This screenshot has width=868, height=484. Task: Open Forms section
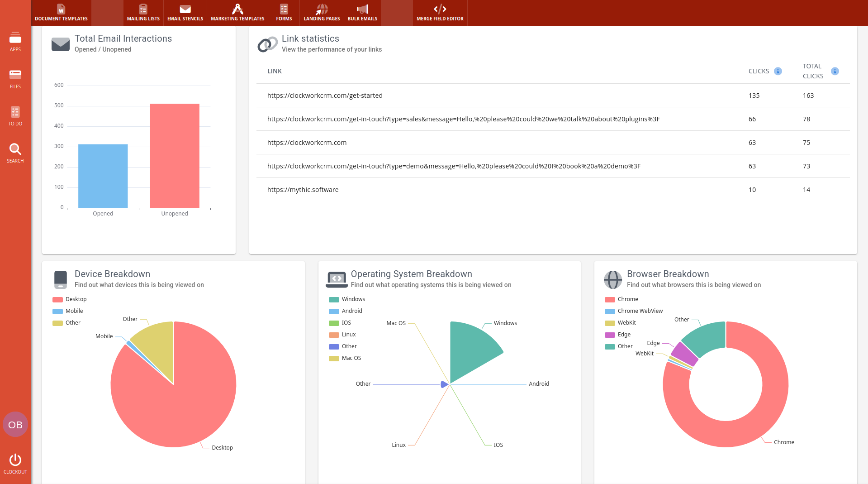pos(284,13)
